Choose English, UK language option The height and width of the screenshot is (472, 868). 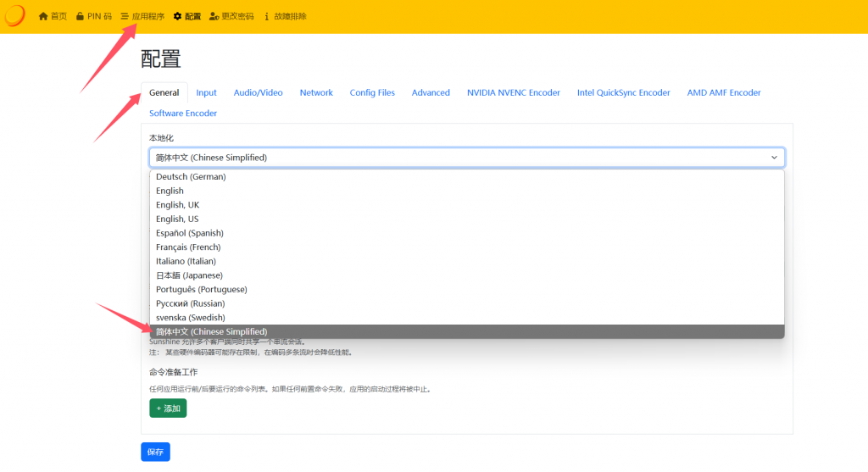[467, 205]
